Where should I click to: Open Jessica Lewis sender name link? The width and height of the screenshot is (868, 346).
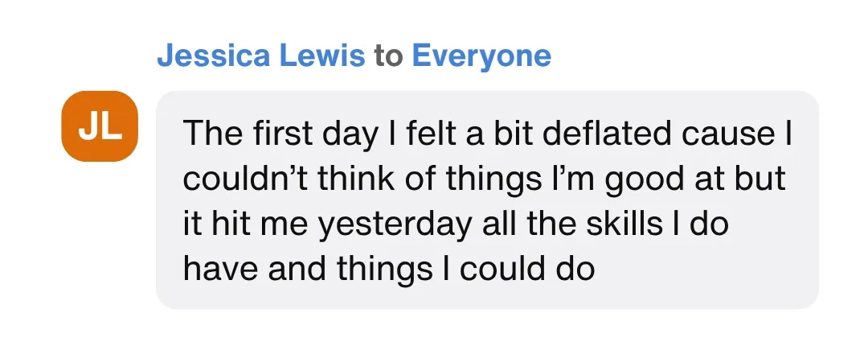[260, 56]
